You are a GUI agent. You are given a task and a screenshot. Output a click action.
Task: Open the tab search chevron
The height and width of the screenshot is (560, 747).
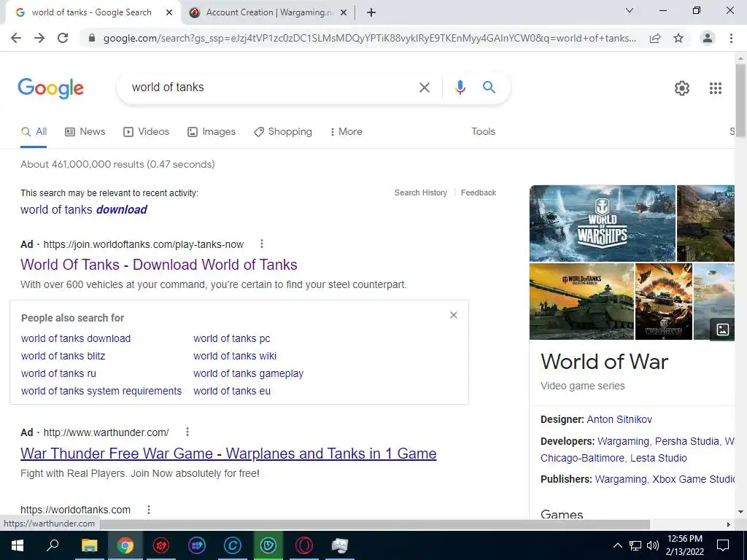point(630,10)
